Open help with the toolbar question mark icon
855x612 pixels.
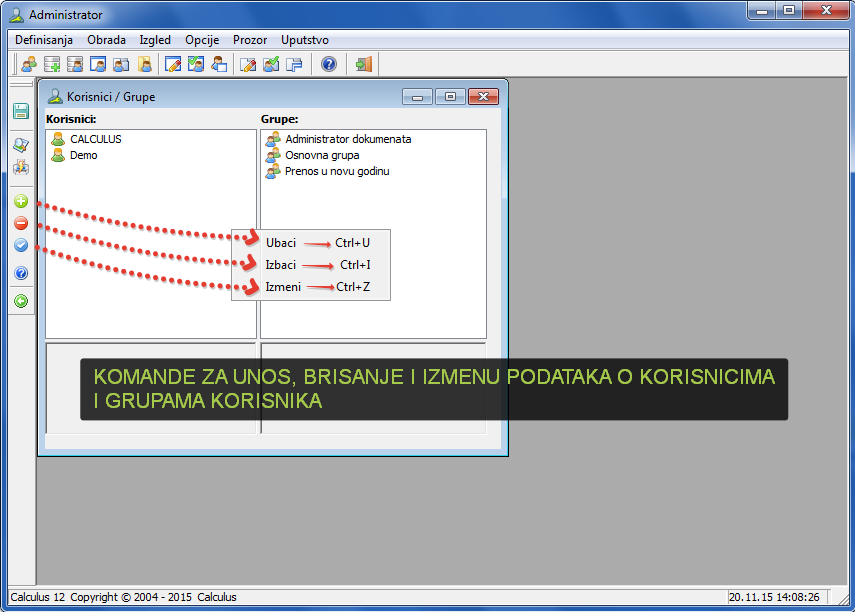(329, 65)
